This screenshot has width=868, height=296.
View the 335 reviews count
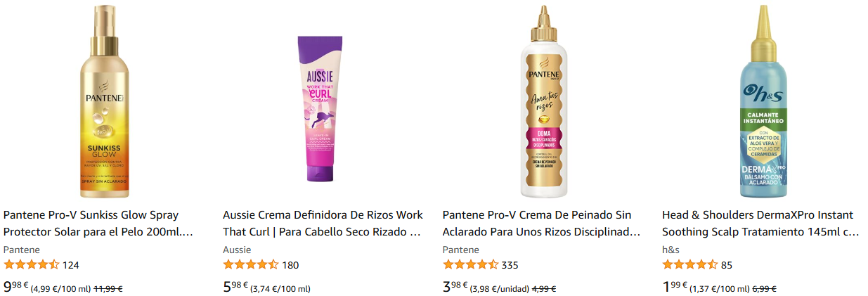point(510,265)
